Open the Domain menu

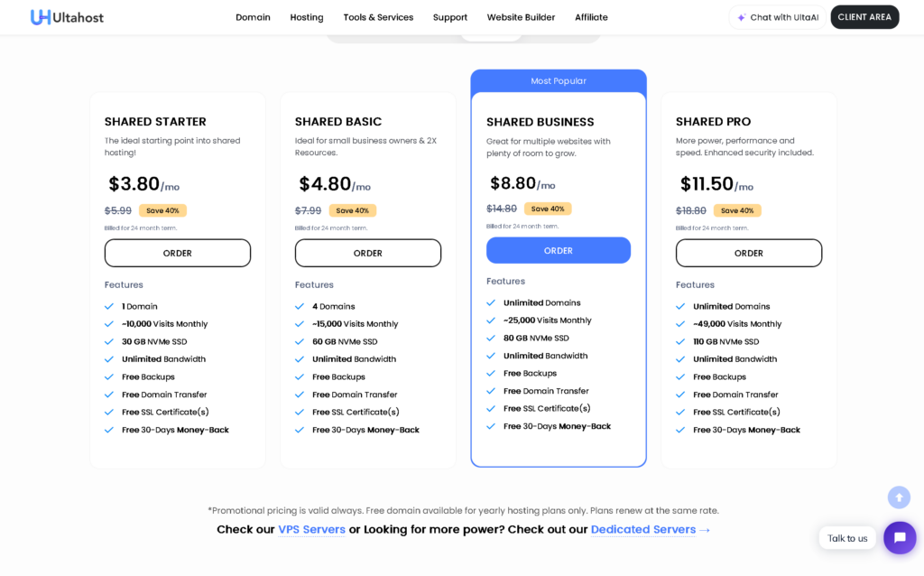coord(253,17)
